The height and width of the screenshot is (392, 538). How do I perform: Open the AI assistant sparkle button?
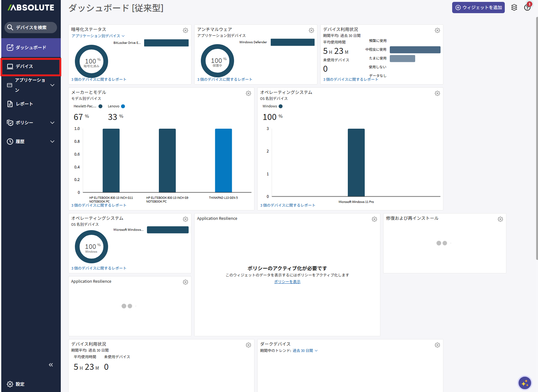click(525, 383)
